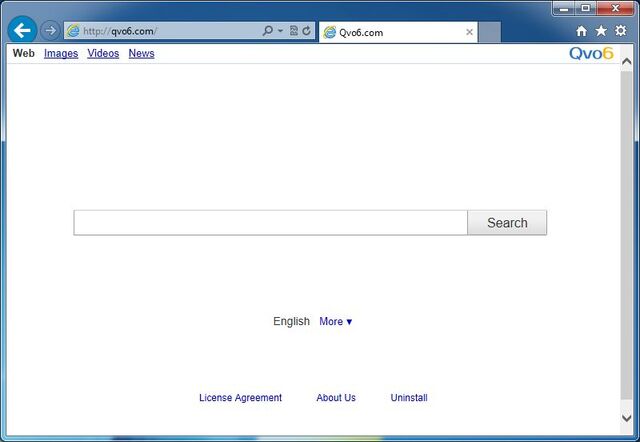640x442 pixels.
Task: Click the vertical scrollbar thumb
Action: tap(627, 235)
